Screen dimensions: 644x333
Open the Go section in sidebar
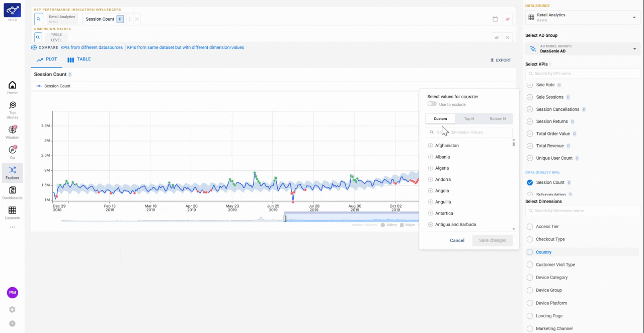point(12,153)
